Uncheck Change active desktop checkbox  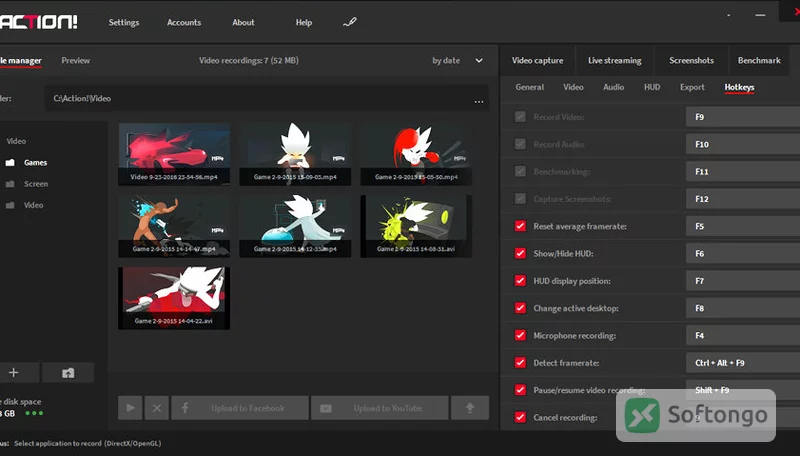click(520, 308)
